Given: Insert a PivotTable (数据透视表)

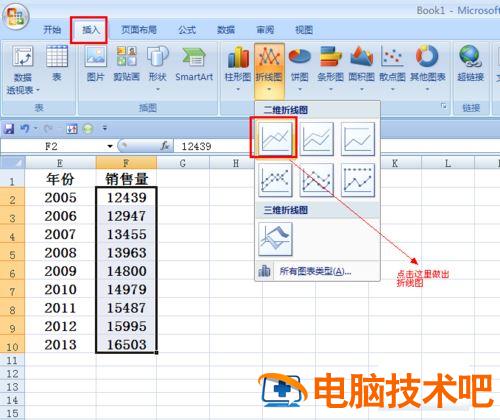Looking at the screenshot, I should pos(23,69).
